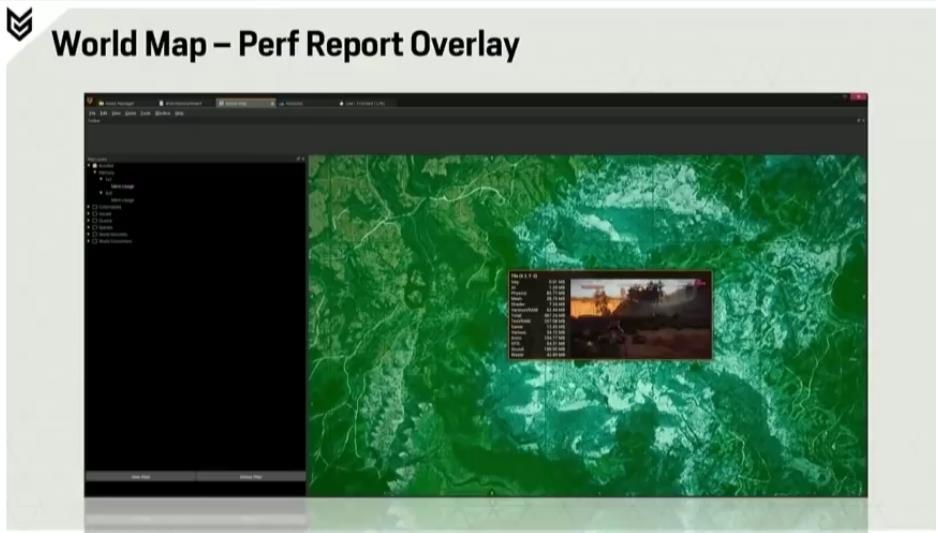Enable the second-to-last layer checkbox
The width and height of the screenshot is (936, 533).
[x=94, y=235]
